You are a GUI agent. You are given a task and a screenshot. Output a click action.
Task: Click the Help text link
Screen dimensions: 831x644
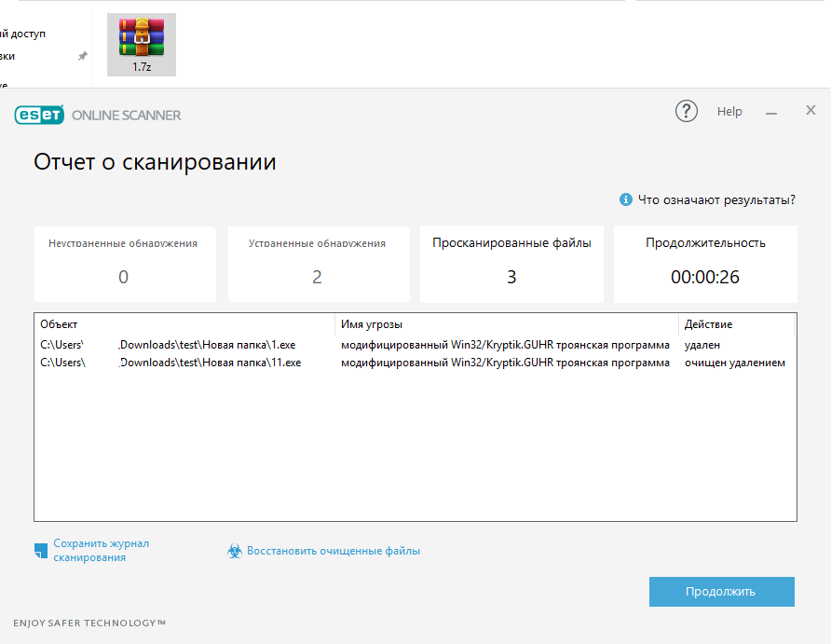729,111
